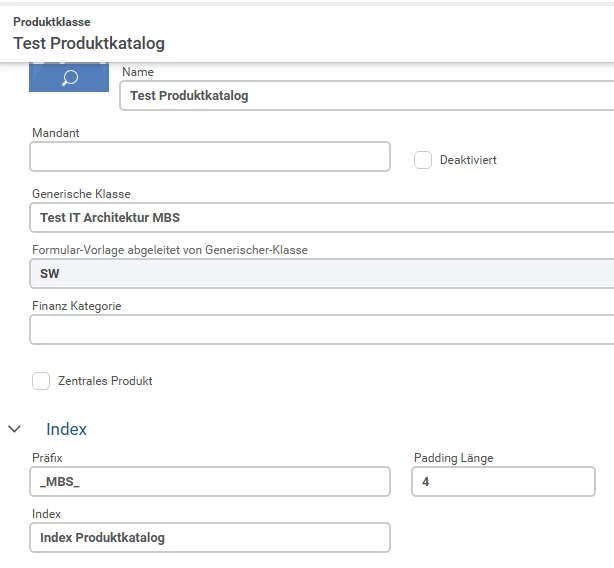Click the Präfix field containing _MBS_
The image size is (614, 568).
pos(210,482)
